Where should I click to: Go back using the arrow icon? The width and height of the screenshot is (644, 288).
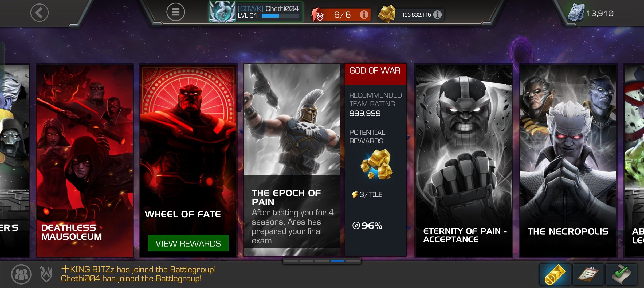point(39,13)
